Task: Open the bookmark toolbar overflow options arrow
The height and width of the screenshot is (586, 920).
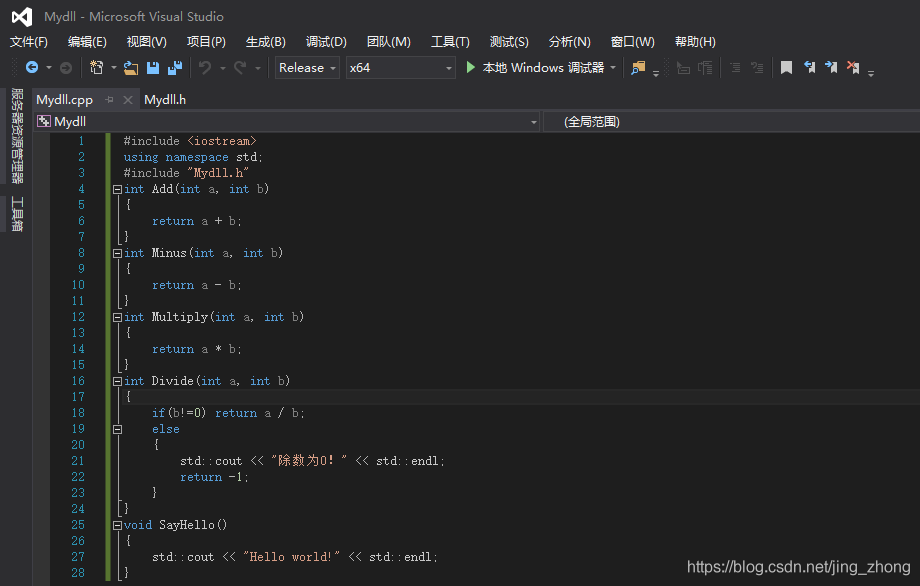Action: point(871,73)
